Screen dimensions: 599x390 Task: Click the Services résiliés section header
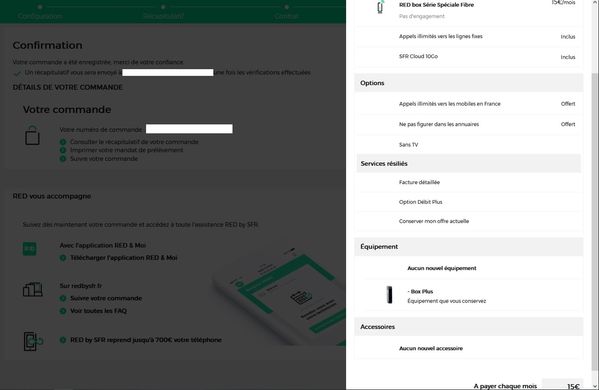click(x=469, y=163)
